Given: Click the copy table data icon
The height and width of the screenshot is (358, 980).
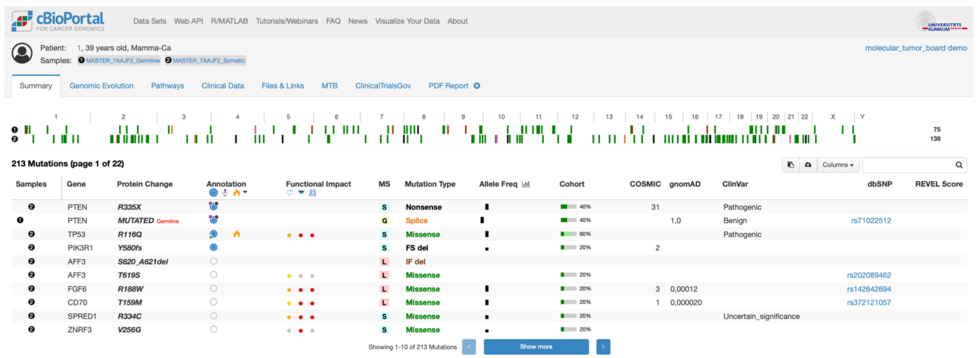Looking at the screenshot, I should (790, 165).
